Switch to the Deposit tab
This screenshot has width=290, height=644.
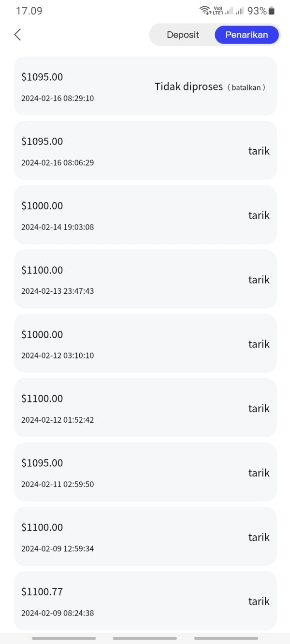[183, 35]
